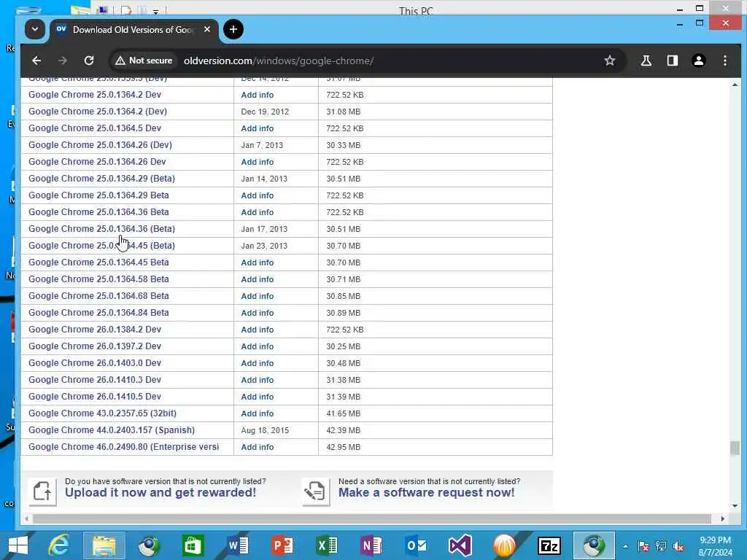747x560 pixels.
Task: Click the software request document icon
Action: 316,491
